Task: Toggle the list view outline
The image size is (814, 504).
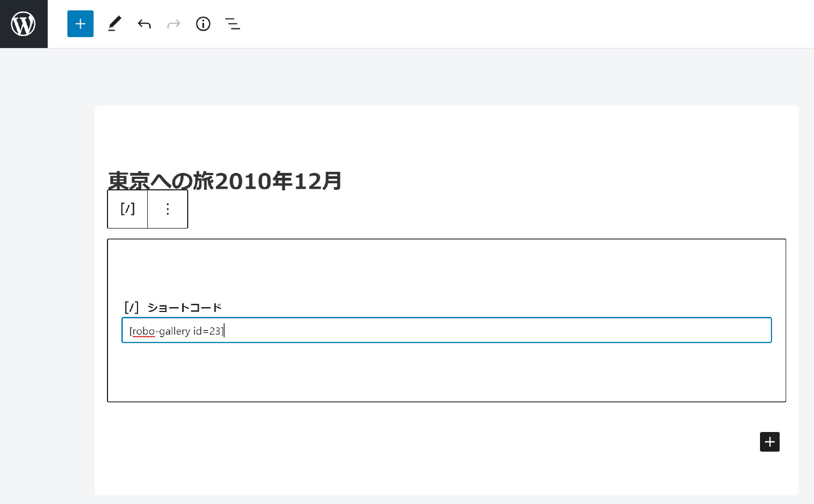Action: [232, 24]
